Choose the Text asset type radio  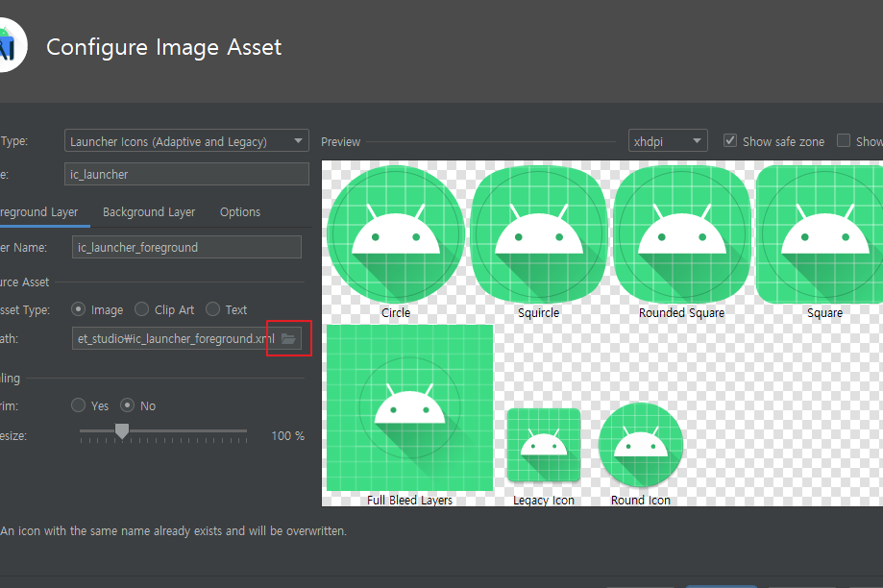pos(212,309)
